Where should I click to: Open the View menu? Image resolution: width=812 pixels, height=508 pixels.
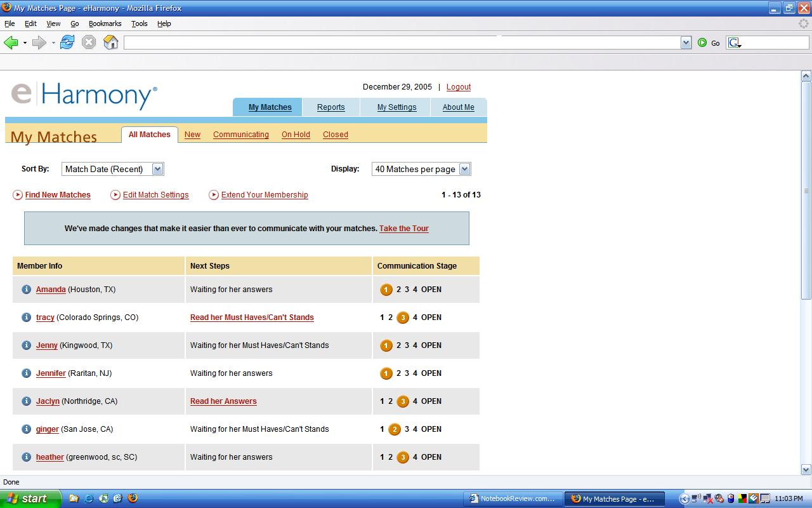click(53, 23)
